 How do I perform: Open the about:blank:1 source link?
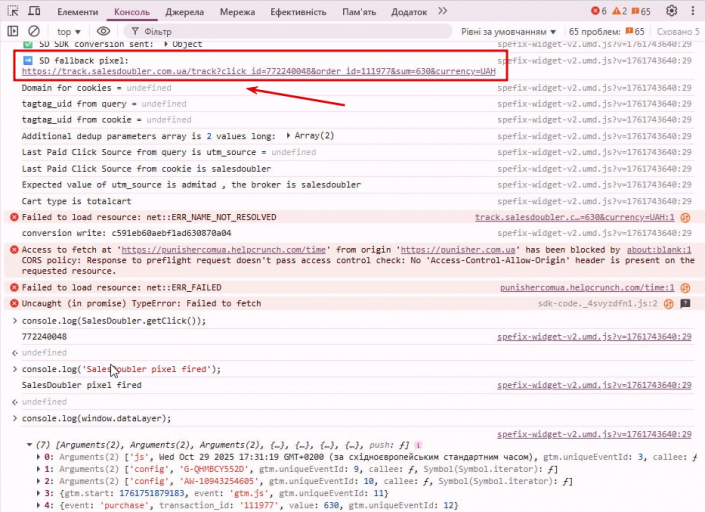tap(659, 250)
